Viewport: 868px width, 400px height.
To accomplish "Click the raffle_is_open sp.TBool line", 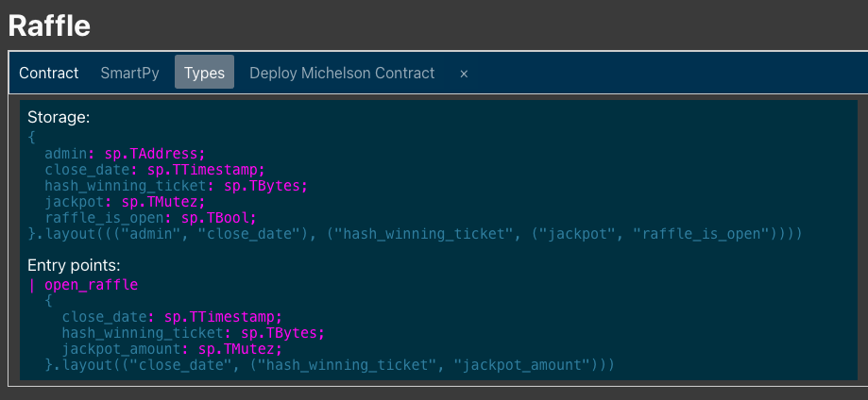I will coord(137,217).
